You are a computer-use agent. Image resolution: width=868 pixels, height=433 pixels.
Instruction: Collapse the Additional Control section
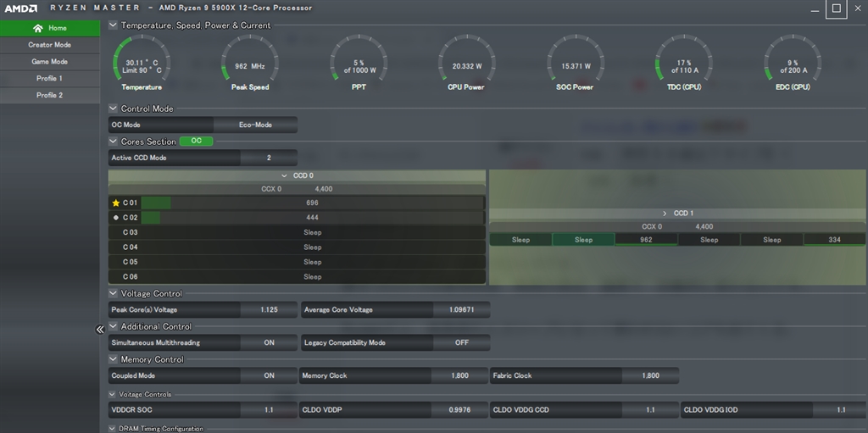coord(113,327)
